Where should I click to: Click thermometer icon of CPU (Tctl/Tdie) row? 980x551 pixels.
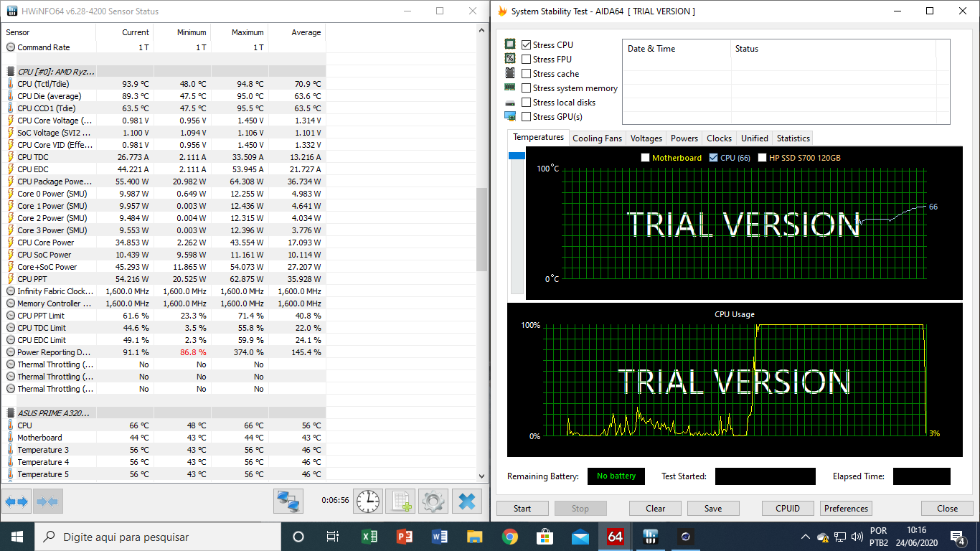(11, 84)
